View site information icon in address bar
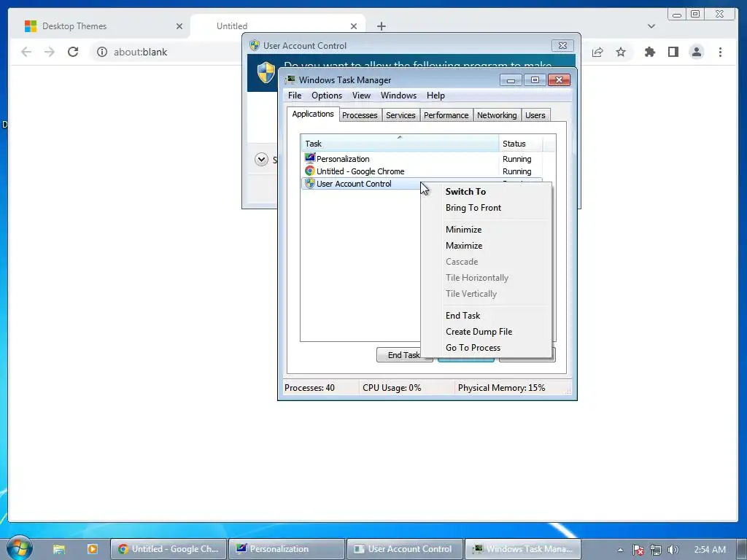This screenshot has width=747, height=560. [102, 52]
